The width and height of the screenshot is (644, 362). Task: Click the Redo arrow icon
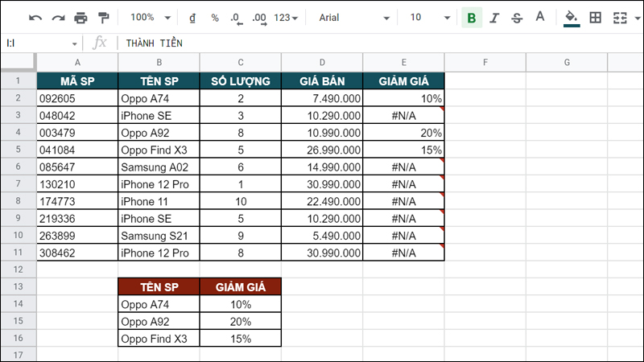point(58,18)
